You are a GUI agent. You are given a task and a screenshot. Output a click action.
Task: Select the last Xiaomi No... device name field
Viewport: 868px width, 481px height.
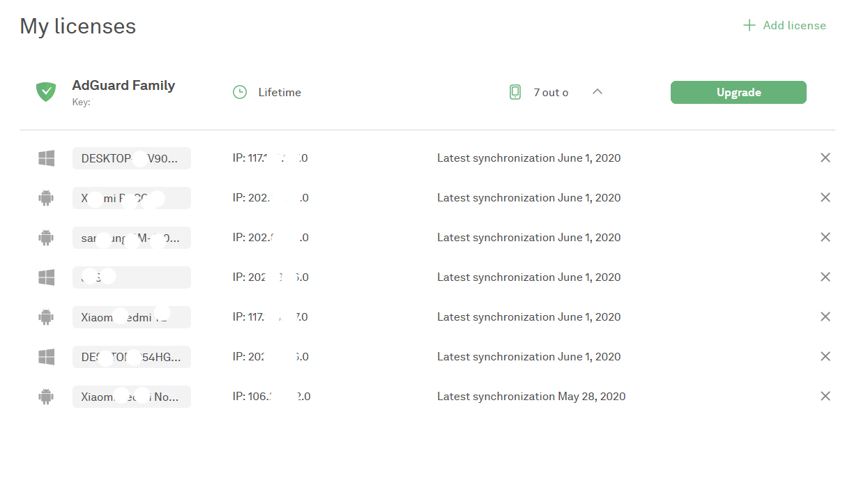click(x=131, y=397)
